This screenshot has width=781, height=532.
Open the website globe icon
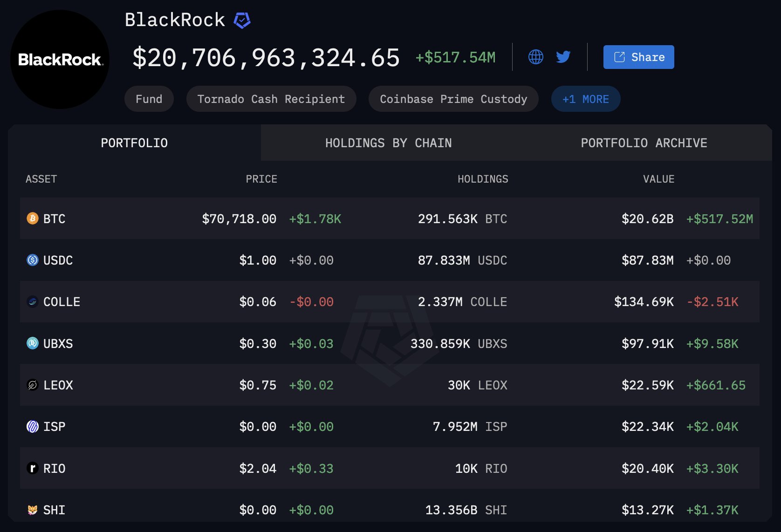(x=535, y=57)
